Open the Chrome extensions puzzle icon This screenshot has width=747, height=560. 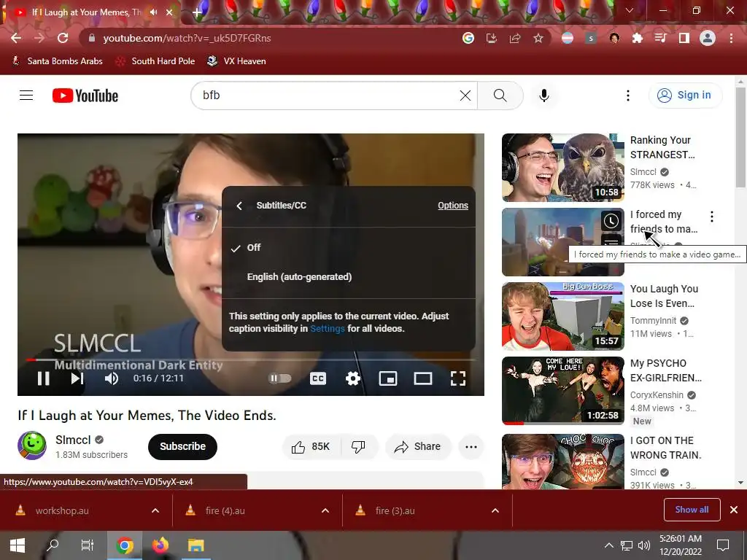click(x=637, y=38)
